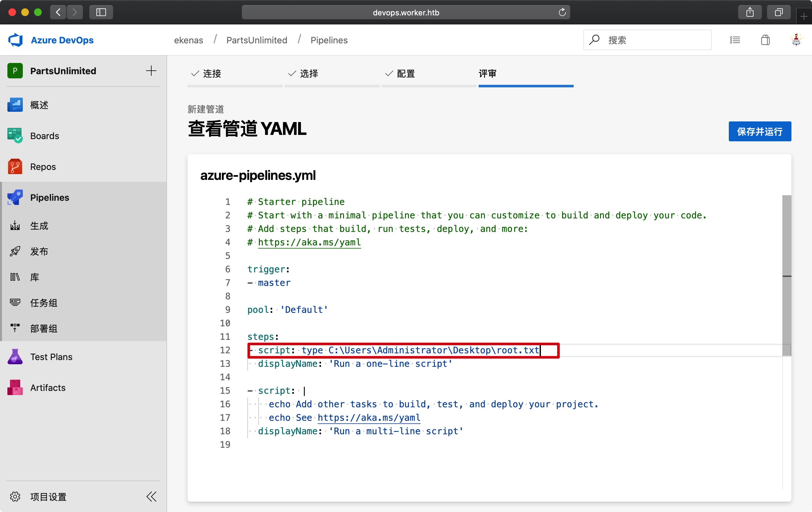Click the Azure DevOps logo icon

click(x=15, y=40)
